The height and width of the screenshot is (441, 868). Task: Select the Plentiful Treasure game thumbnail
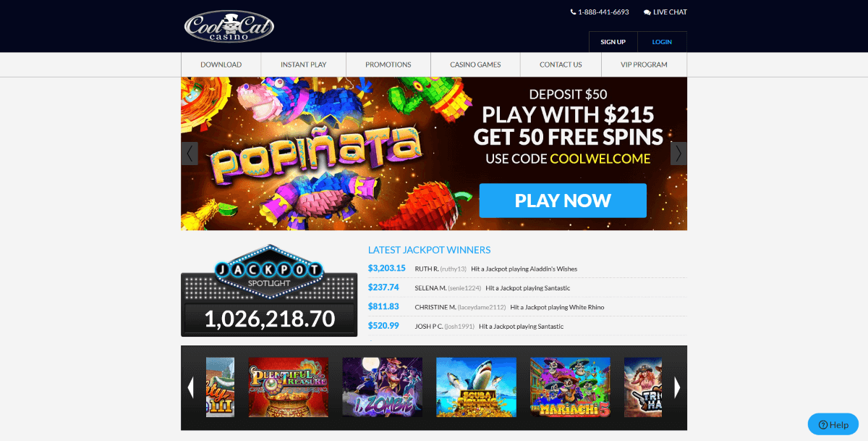coord(288,387)
